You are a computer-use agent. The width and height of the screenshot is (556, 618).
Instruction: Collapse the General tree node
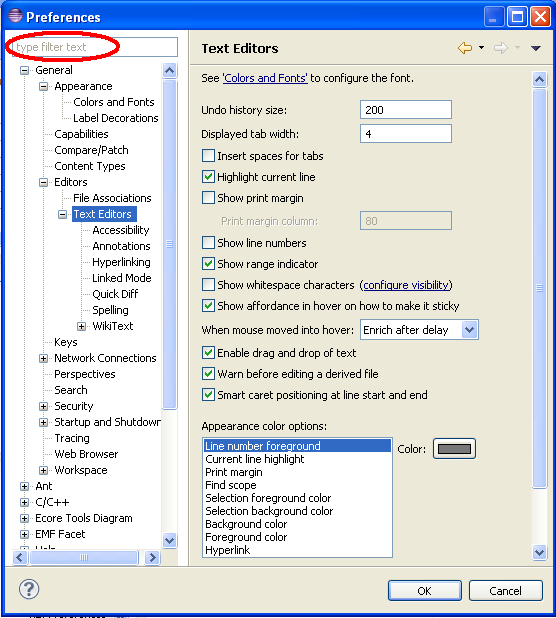point(24,71)
